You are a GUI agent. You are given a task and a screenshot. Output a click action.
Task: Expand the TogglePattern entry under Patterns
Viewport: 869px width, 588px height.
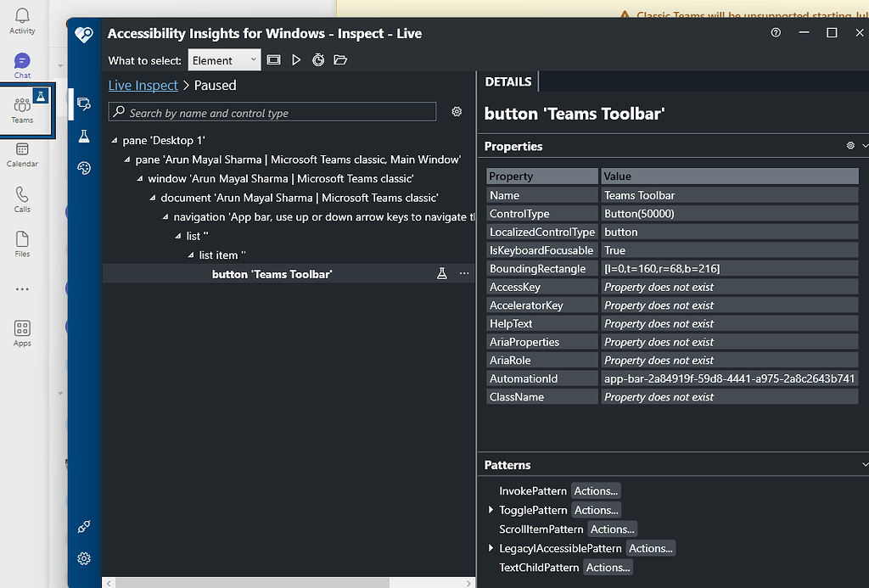click(x=491, y=509)
